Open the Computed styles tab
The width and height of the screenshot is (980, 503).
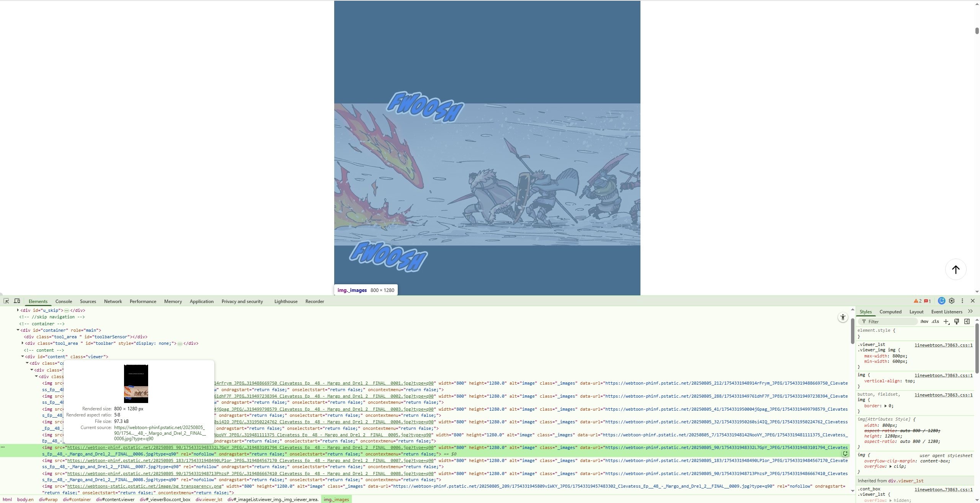click(890, 312)
